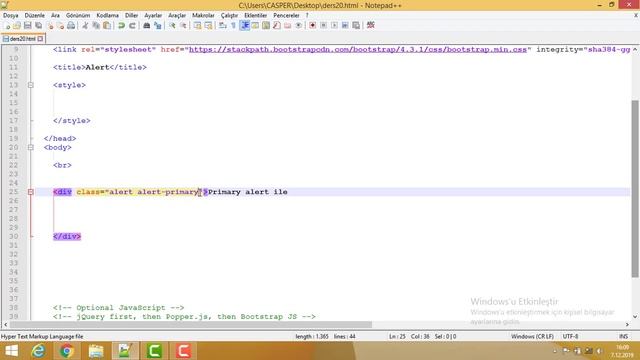Click the Ln : 25 status bar entry
This screenshot has width=640, height=360.
click(397, 336)
